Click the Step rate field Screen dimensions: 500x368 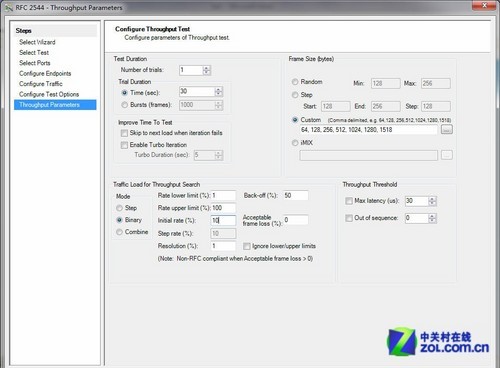223,233
